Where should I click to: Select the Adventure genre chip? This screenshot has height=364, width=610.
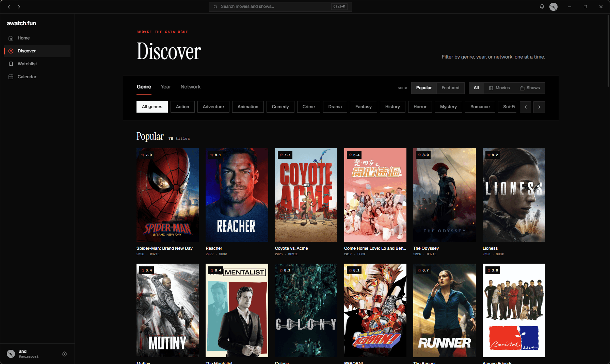click(213, 107)
